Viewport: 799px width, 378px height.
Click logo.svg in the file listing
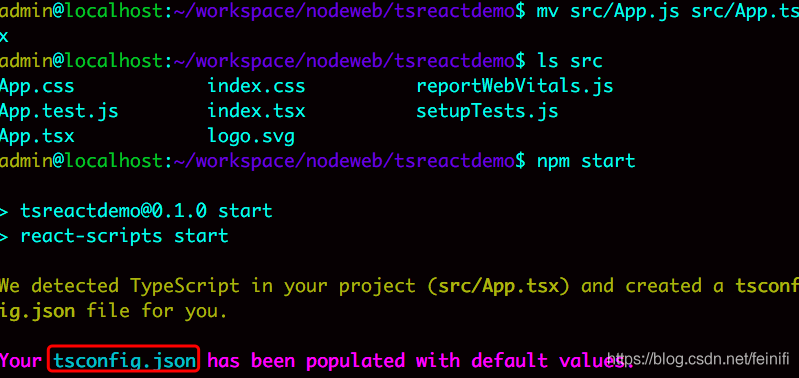click(251, 137)
